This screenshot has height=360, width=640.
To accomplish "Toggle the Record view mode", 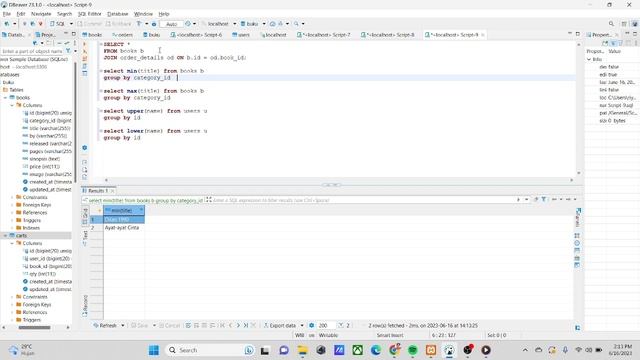I will 85,305.
